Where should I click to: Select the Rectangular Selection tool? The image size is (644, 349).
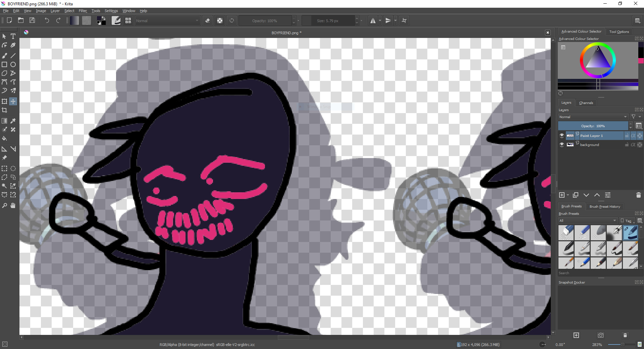[4, 168]
